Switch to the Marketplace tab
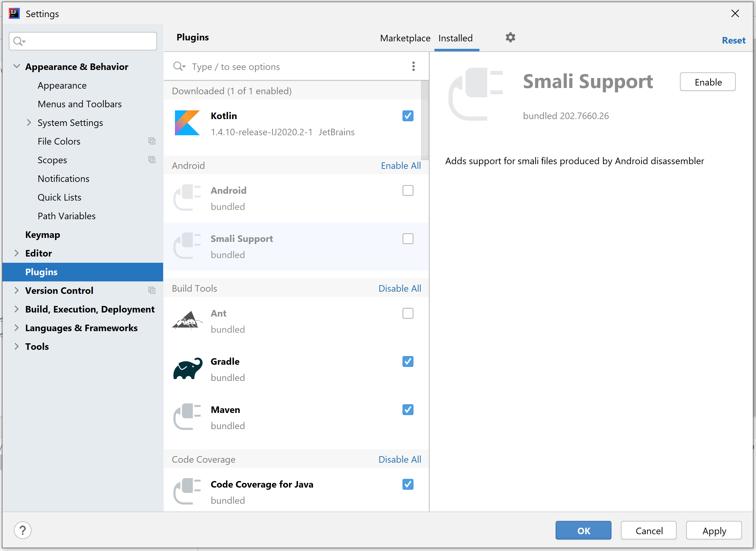Image resolution: width=756 pixels, height=551 pixels. tap(405, 38)
